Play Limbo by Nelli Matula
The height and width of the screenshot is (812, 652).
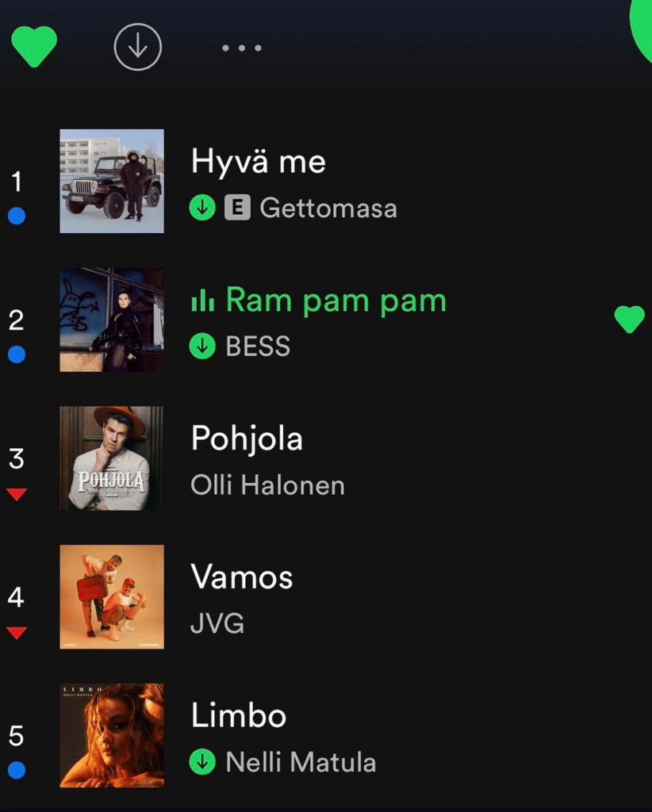pyautogui.click(x=239, y=716)
